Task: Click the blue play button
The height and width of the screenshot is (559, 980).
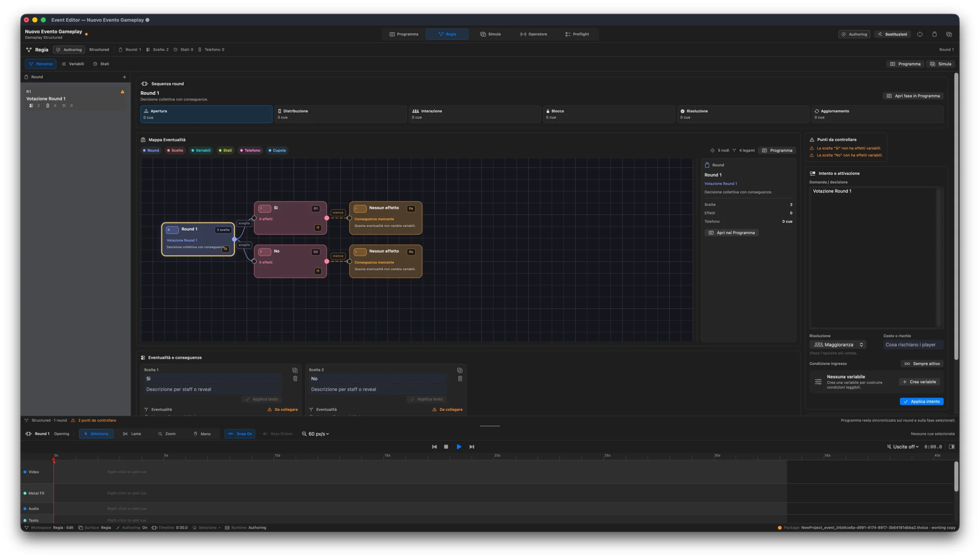Action: tap(459, 447)
